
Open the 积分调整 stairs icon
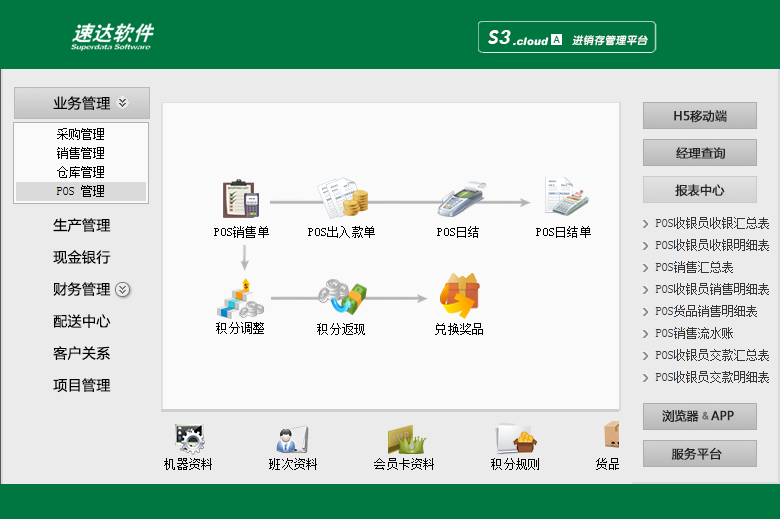tap(240, 299)
